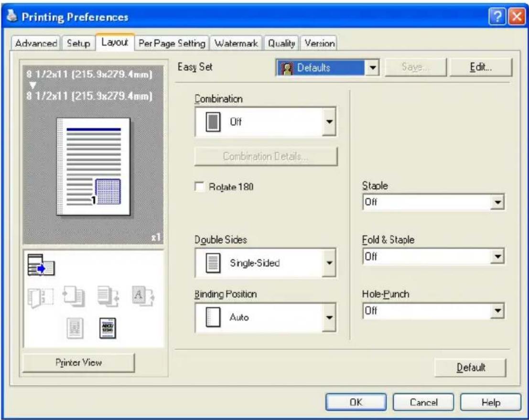529x420 pixels.
Task: Click the greyed stacked pages offset icon
Action: [x=108, y=297]
